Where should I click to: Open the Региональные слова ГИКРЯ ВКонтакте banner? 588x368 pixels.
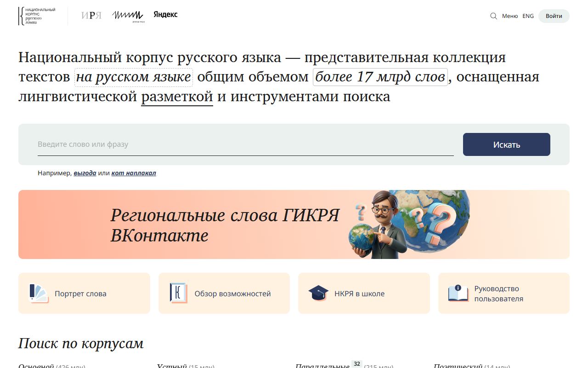pyautogui.click(x=294, y=224)
